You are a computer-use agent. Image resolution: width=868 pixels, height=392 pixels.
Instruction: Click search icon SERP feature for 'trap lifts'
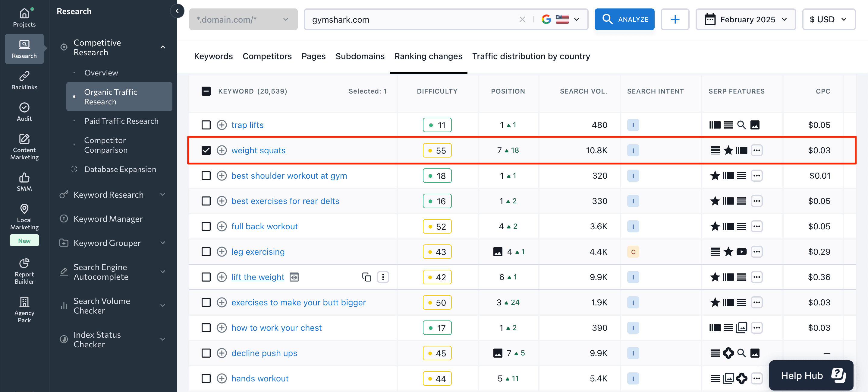(741, 125)
